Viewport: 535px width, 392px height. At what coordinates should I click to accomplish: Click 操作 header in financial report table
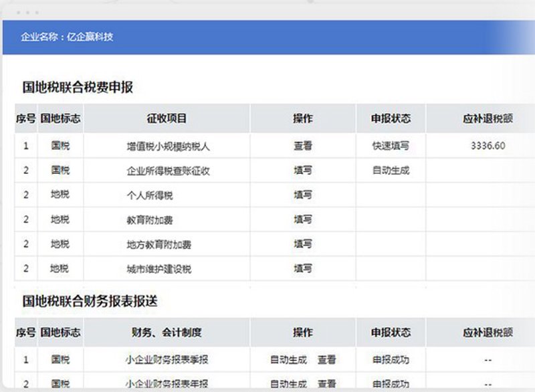coord(303,332)
